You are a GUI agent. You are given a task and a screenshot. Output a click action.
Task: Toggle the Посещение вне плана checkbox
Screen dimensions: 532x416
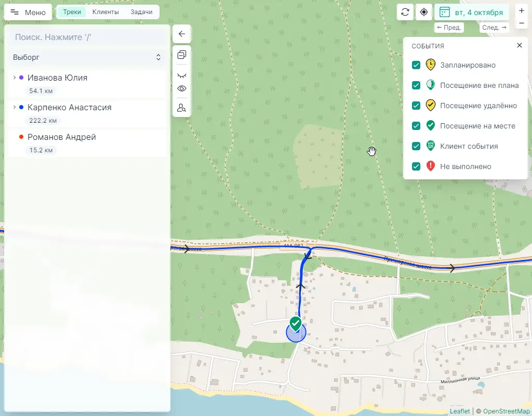coord(416,85)
